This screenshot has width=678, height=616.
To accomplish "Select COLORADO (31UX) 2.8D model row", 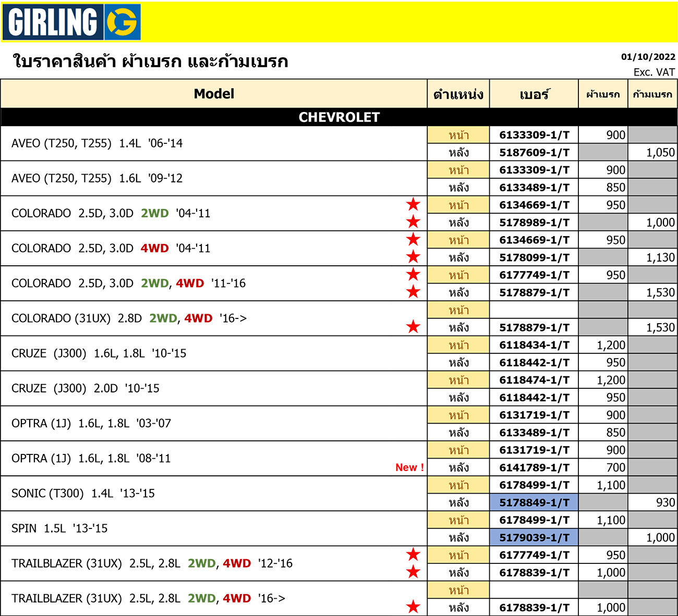I will click(214, 318).
